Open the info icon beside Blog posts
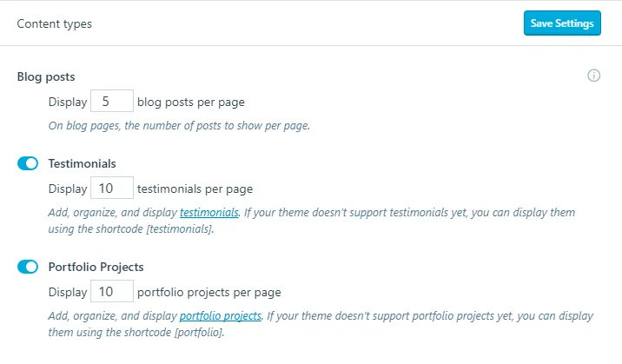622x364 pixels. (593, 76)
